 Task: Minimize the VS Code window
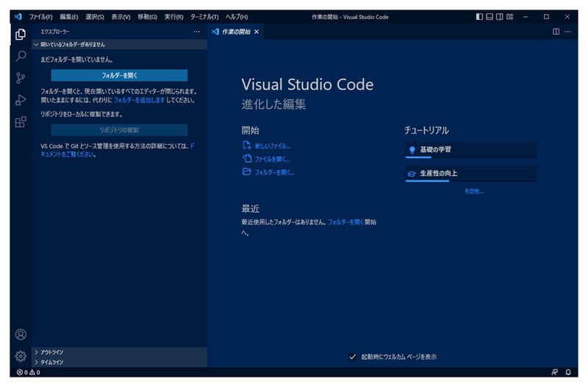pos(526,17)
